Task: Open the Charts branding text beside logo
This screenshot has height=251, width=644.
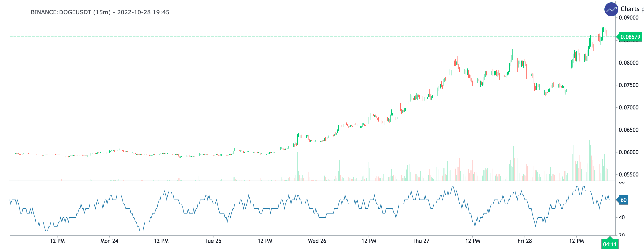Action: tap(631, 9)
